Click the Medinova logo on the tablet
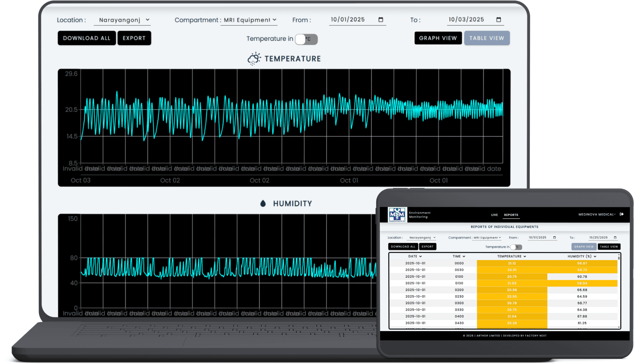This screenshot has height=364, width=634. [x=397, y=215]
